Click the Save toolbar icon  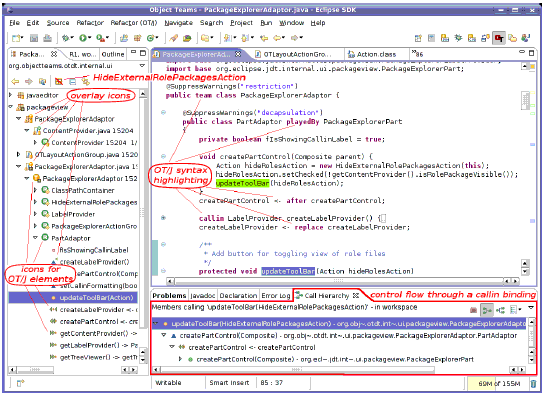(x=34, y=38)
